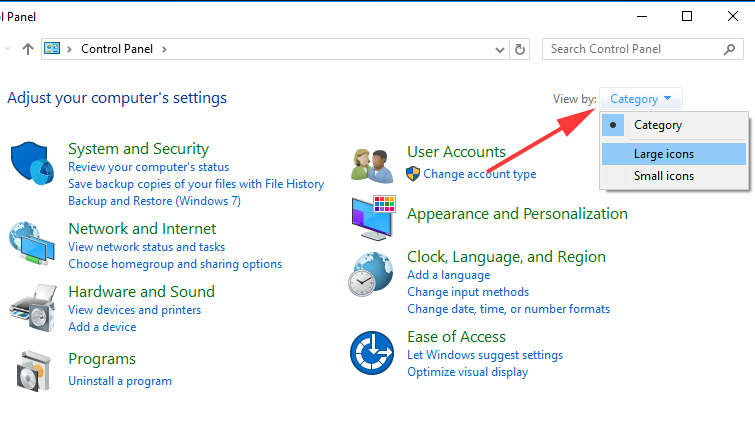The width and height of the screenshot is (755, 426).
Task: Open the System and Security shield icon
Action: pos(32,163)
